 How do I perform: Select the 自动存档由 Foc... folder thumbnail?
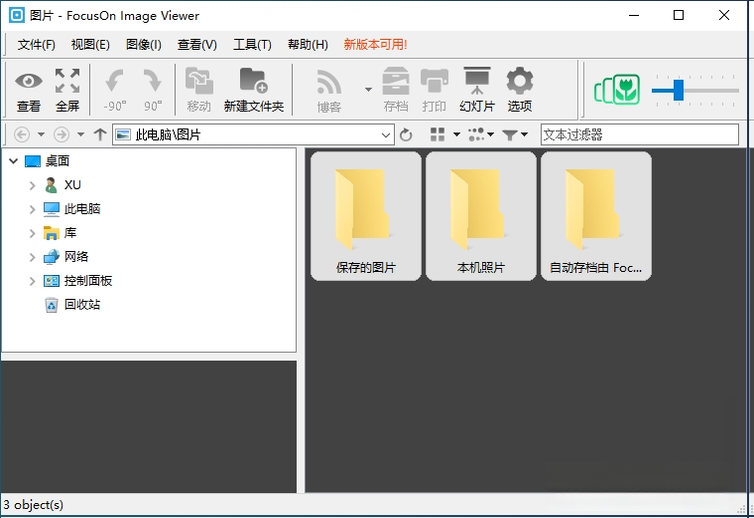596,216
